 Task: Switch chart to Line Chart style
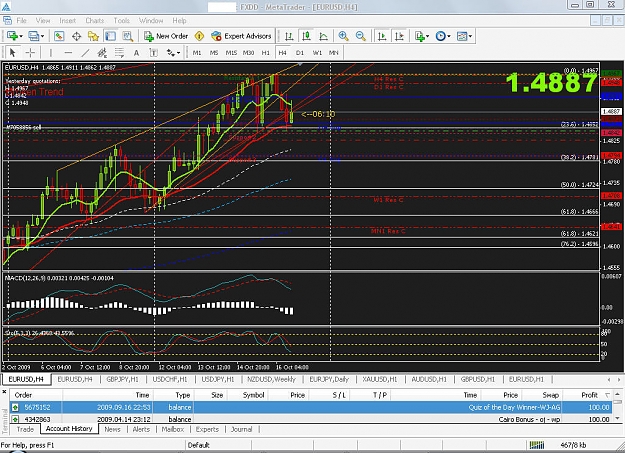point(323,36)
